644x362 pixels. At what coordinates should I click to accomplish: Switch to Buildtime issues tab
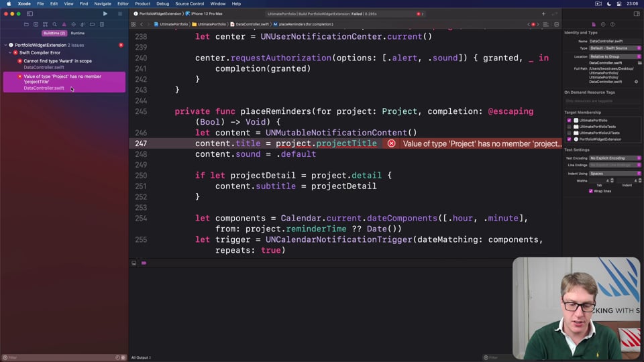point(54,34)
